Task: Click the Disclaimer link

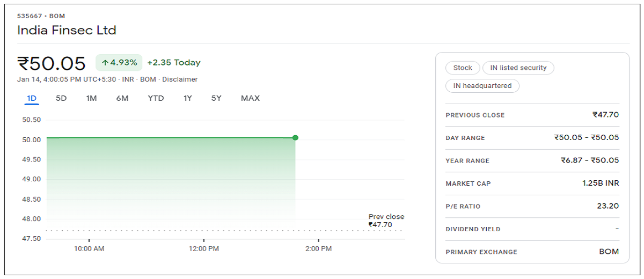Action: click(180, 79)
